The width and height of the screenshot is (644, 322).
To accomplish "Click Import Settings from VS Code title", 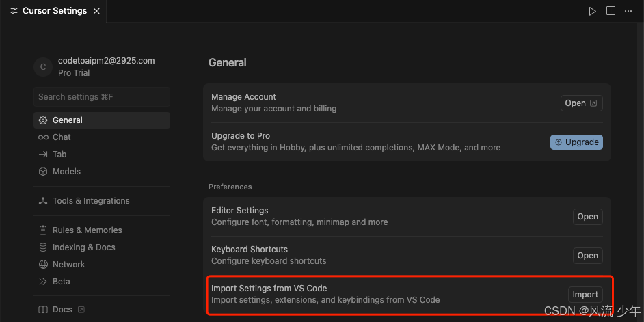I will pos(269,289).
